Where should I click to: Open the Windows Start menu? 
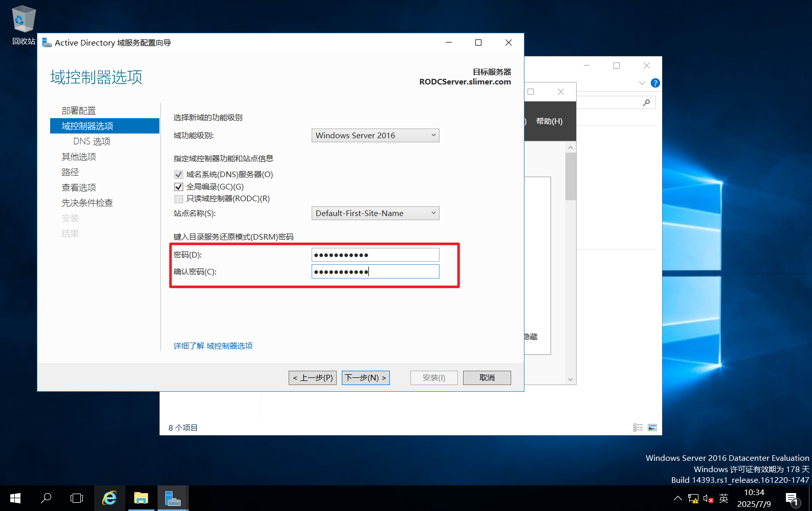(15, 498)
